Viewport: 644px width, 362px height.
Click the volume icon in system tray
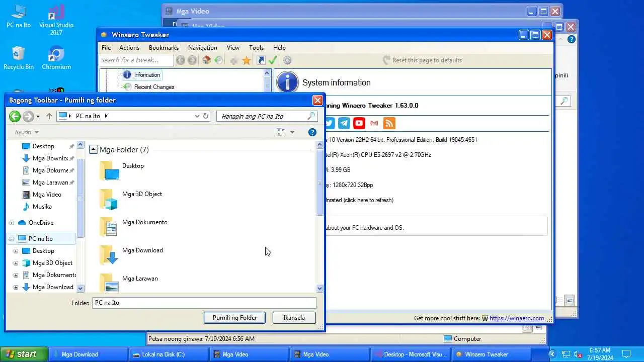578,354
